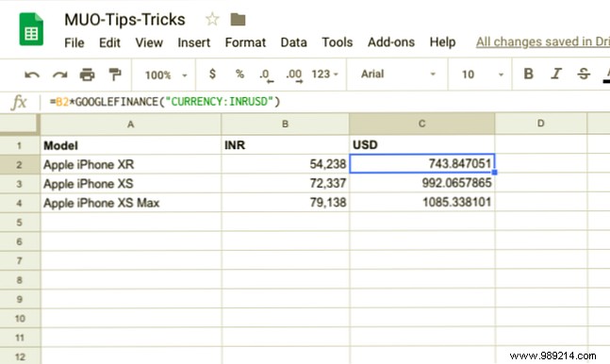Open the Edit menu
This screenshot has height=364, width=610.
109,42
